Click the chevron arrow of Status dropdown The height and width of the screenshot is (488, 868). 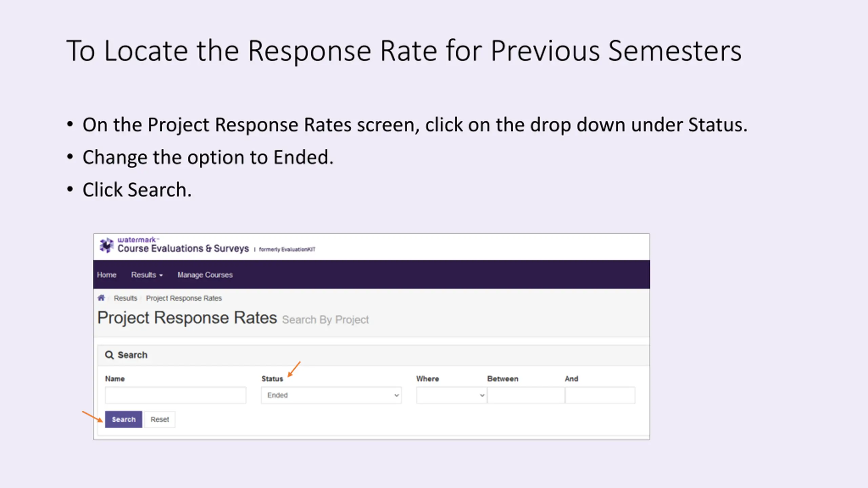click(x=396, y=395)
